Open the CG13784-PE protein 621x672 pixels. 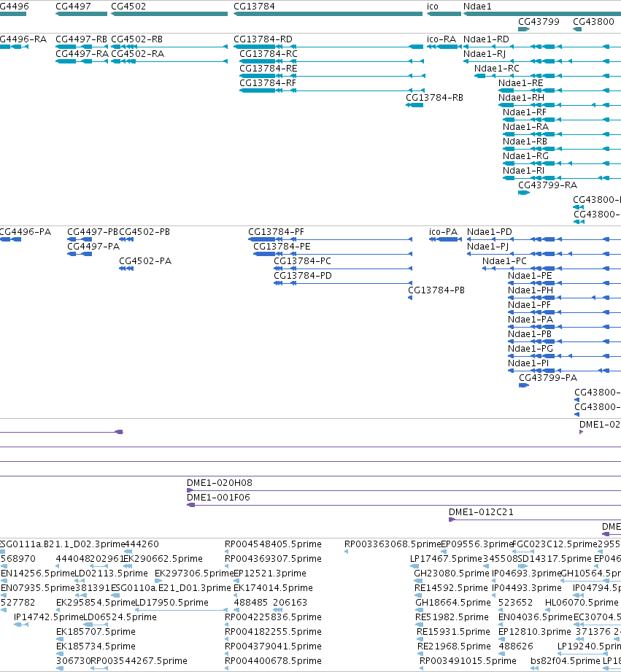point(282,247)
